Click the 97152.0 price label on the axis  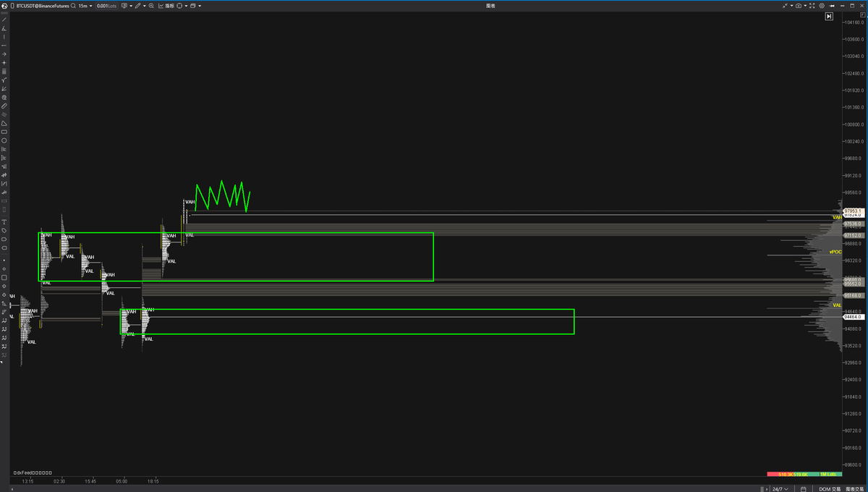(853, 235)
